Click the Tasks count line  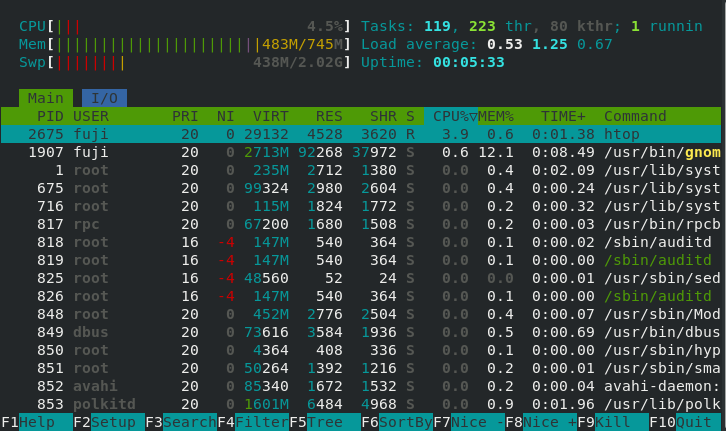coord(532,26)
